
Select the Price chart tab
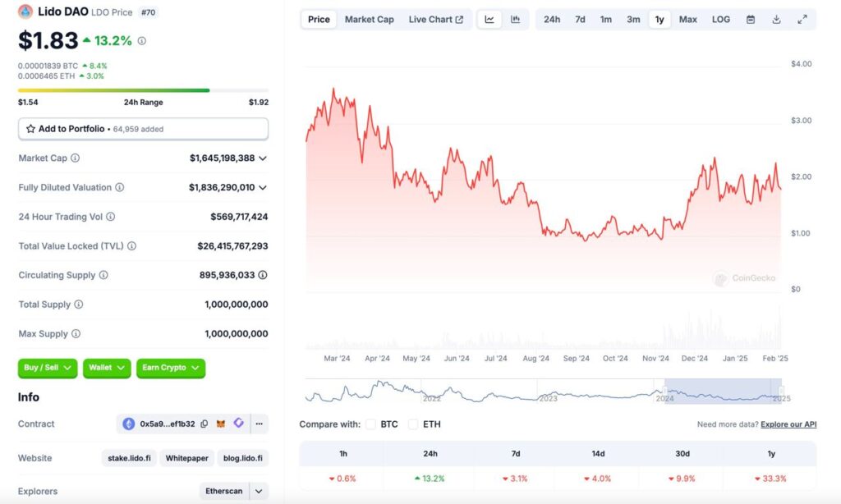pos(319,20)
